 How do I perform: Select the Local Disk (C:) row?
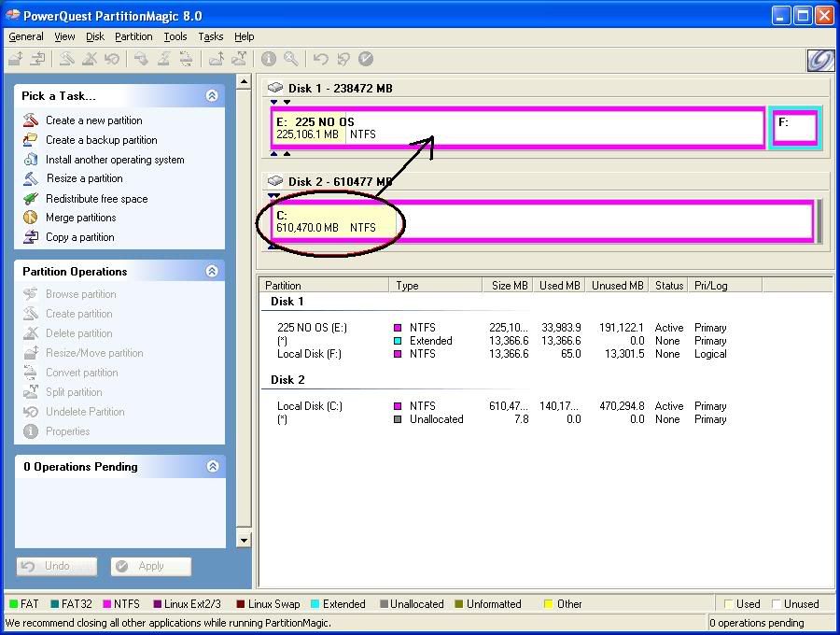(x=501, y=405)
